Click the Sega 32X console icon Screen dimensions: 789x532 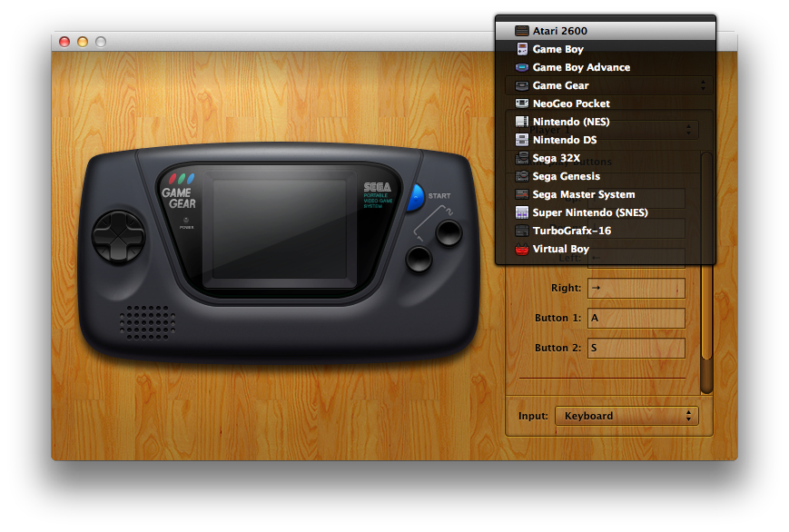[x=522, y=158]
